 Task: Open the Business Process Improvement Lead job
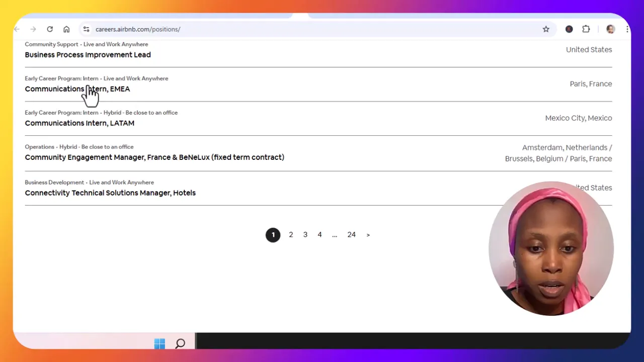88,55
